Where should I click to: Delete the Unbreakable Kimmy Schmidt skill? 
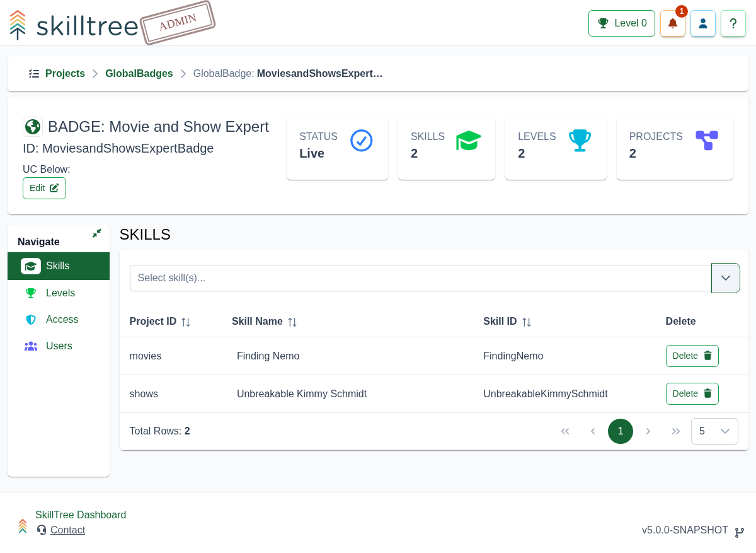(x=692, y=393)
